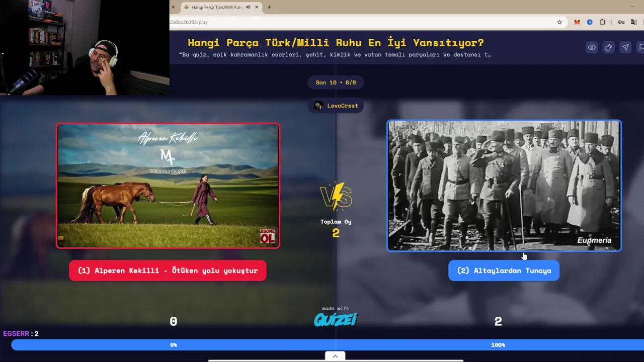Open a new browser tab
The width and height of the screenshot is (644, 362).
[x=269, y=7]
